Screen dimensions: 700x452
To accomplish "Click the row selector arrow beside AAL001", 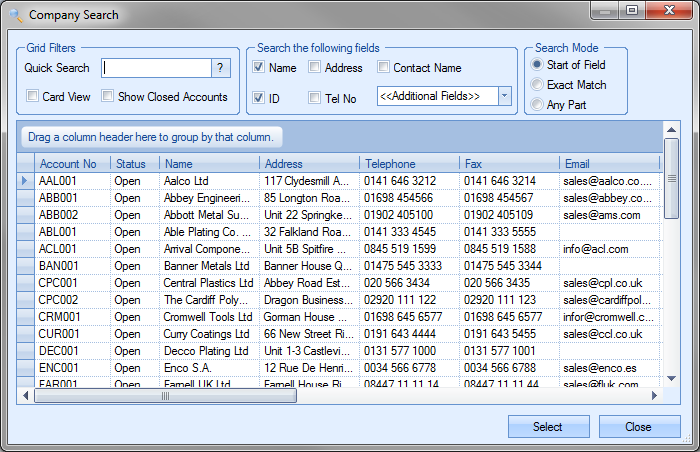I will pos(26,181).
